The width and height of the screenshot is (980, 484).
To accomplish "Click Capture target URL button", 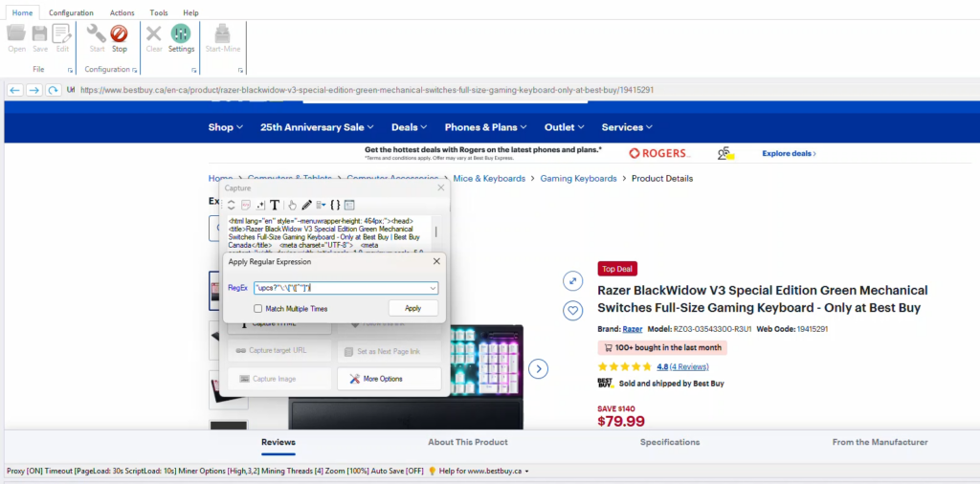I will [x=279, y=350].
